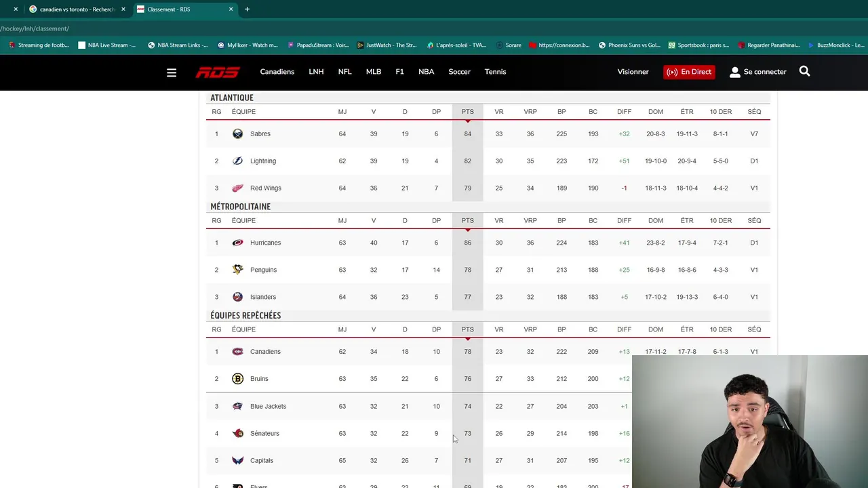Click the Sabres team logo
The height and width of the screenshot is (488, 868).
point(237,134)
